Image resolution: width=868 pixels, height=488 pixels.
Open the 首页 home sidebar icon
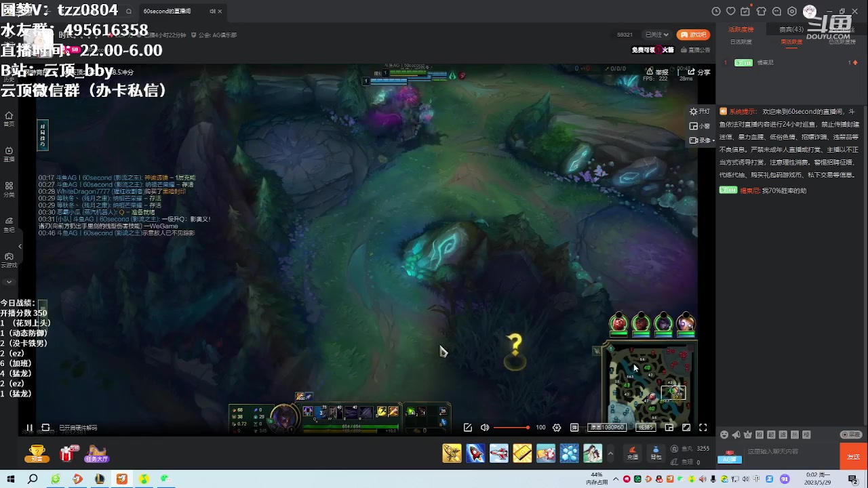pos(9,119)
